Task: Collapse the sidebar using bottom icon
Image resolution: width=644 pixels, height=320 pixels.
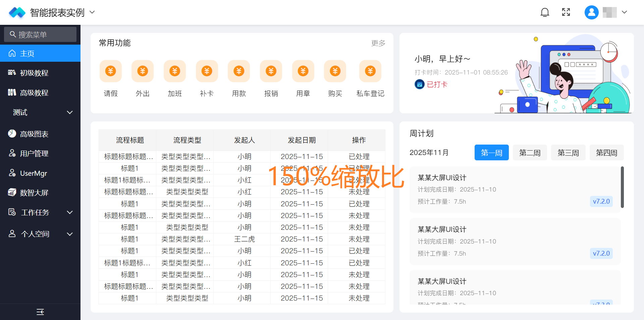Action: (40, 312)
